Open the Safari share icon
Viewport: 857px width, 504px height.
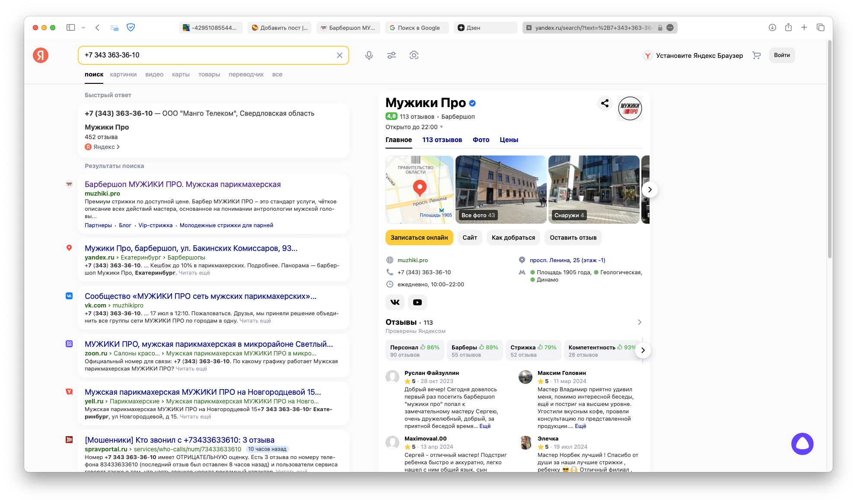pos(788,27)
